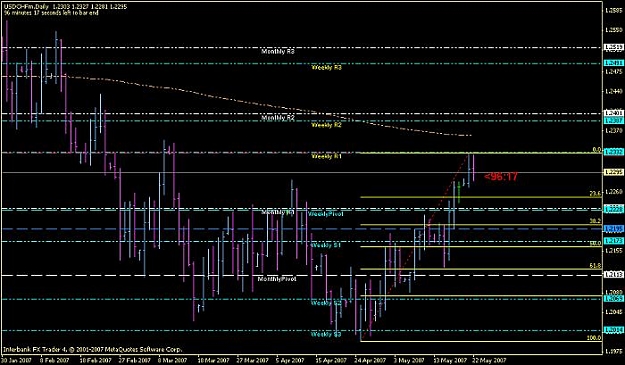Viewport: 625px width, 365px height.
Task: Click the 3 May 2007 date label
Action: [x=408, y=360]
